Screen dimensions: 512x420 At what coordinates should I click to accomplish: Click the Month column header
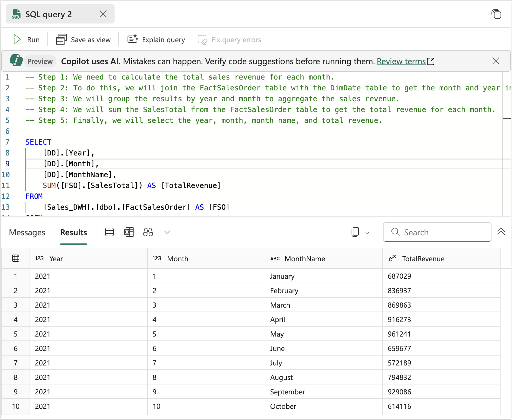[206, 259]
